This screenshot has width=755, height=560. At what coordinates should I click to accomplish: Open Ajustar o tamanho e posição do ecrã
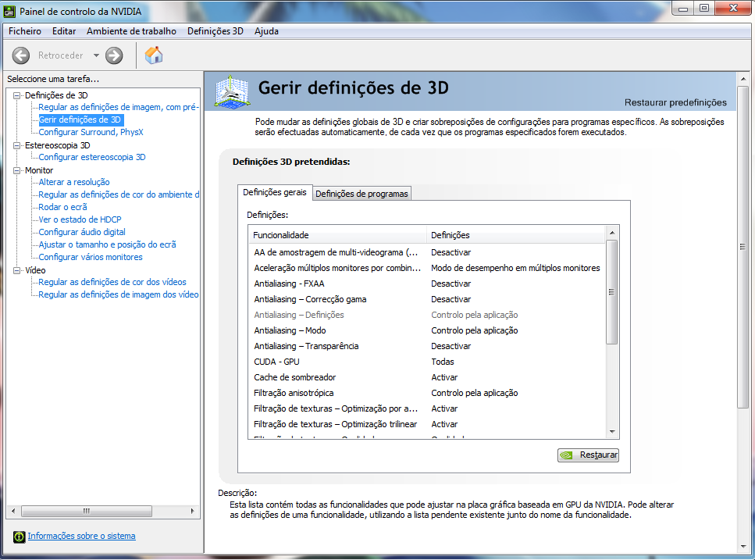[x=108, y=244]
